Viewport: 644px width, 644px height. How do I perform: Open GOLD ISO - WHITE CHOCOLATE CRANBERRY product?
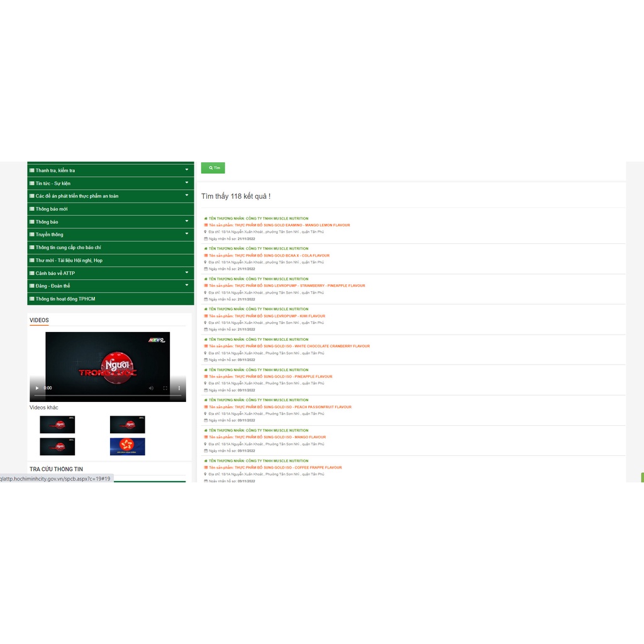point(302,347)
